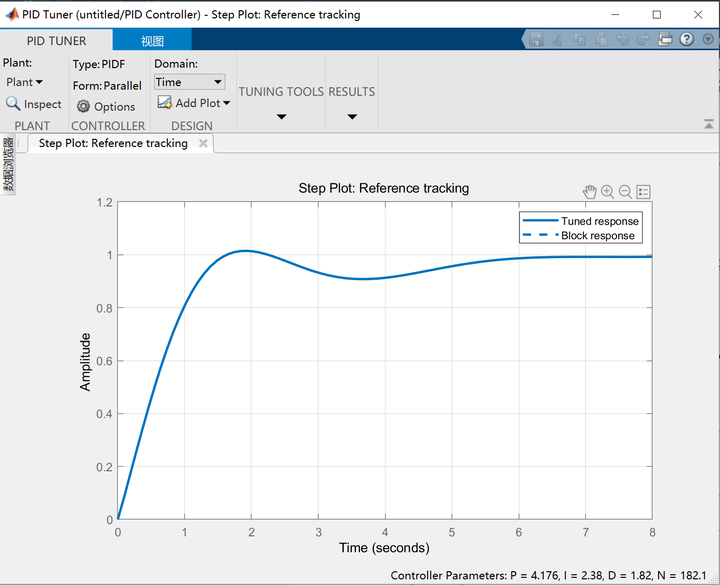
Task: Click the undo arrow icon
Action: coord(622,39)
